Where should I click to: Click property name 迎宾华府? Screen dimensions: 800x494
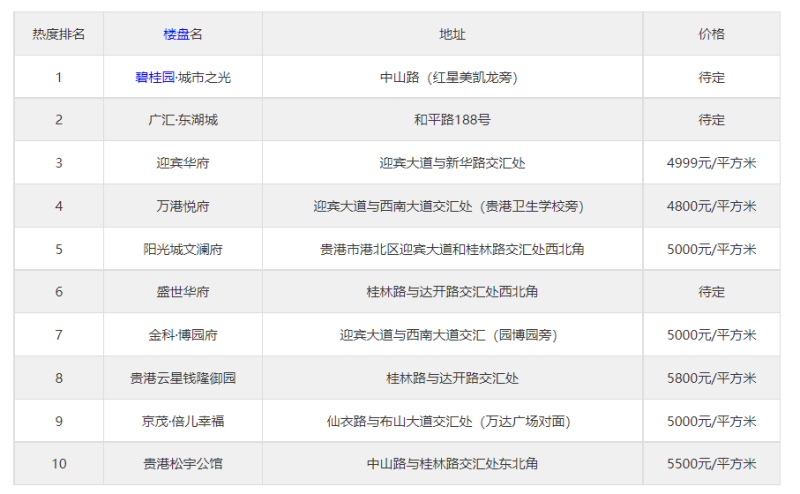pos(183,163)
